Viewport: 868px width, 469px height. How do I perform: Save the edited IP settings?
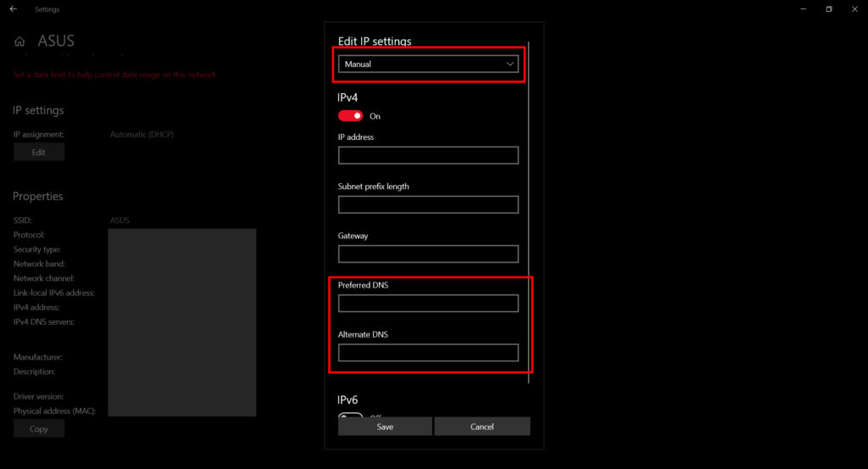tap(385, 427)
